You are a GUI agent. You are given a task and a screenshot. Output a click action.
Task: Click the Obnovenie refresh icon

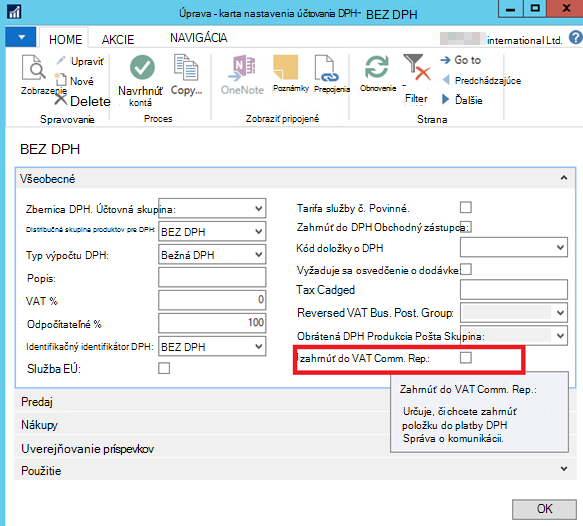pos(377,67)
